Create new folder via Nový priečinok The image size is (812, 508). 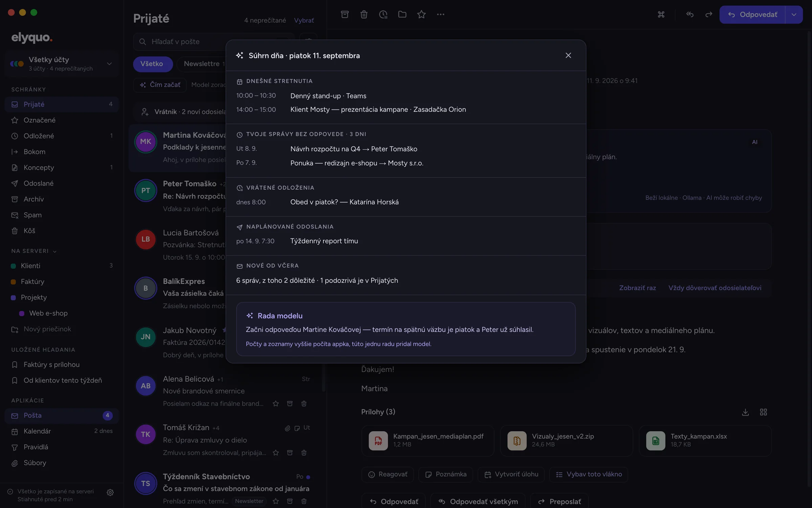coord(62,329)
